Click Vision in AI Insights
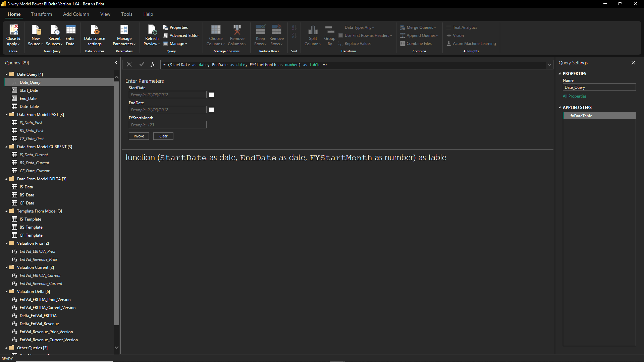Viewport: 644px width, 362px height. [455, 36]
